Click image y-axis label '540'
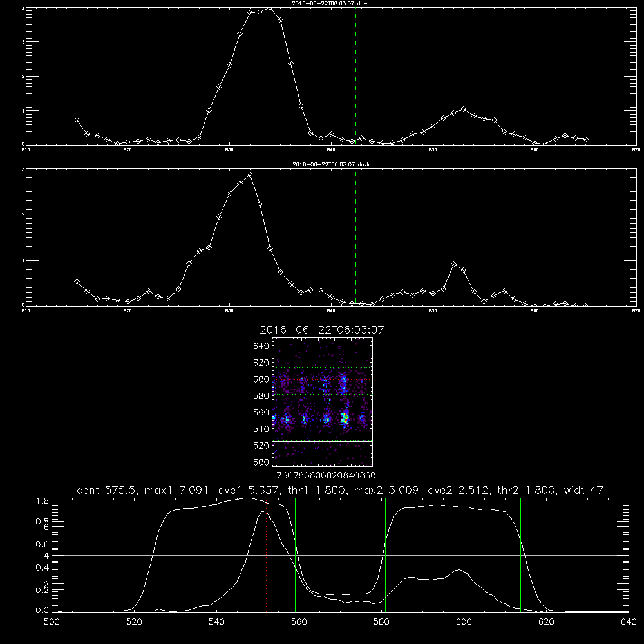Screen dimensions: 644x644 click(261, 429)
